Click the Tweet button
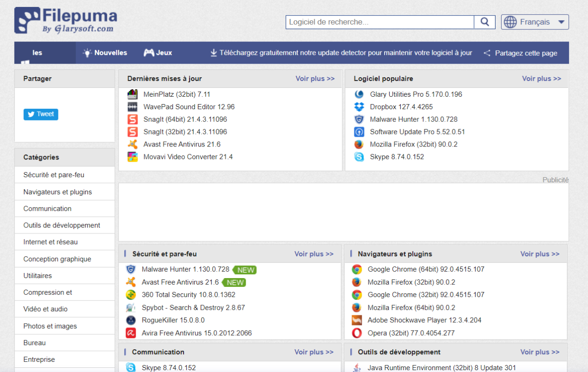The height and width of the screenshot is (372, 588). (x=41, y=114)
